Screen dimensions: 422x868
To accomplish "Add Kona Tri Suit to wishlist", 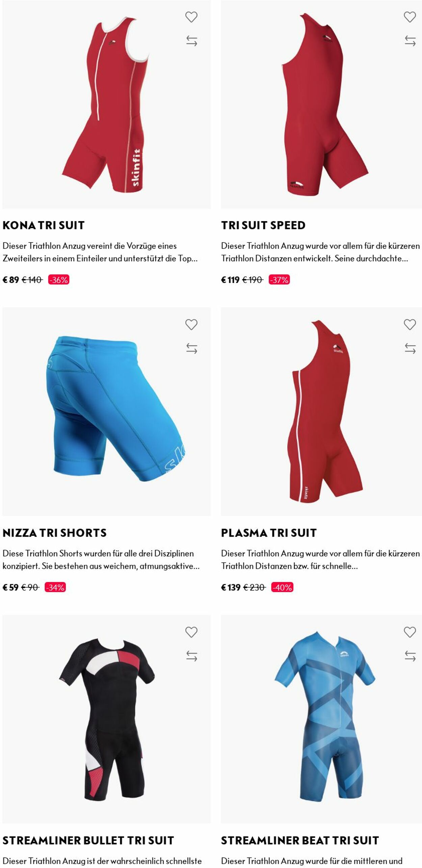I will pos(191,17).
